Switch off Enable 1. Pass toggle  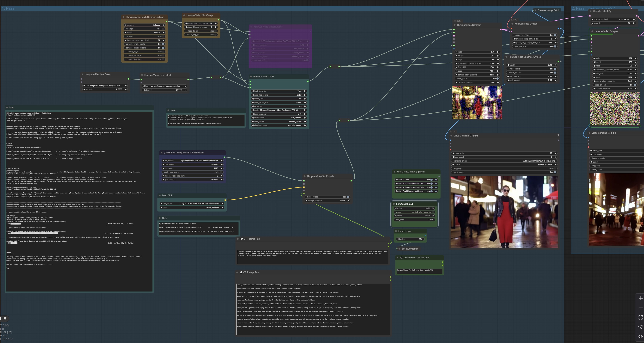tap(431, 180)
